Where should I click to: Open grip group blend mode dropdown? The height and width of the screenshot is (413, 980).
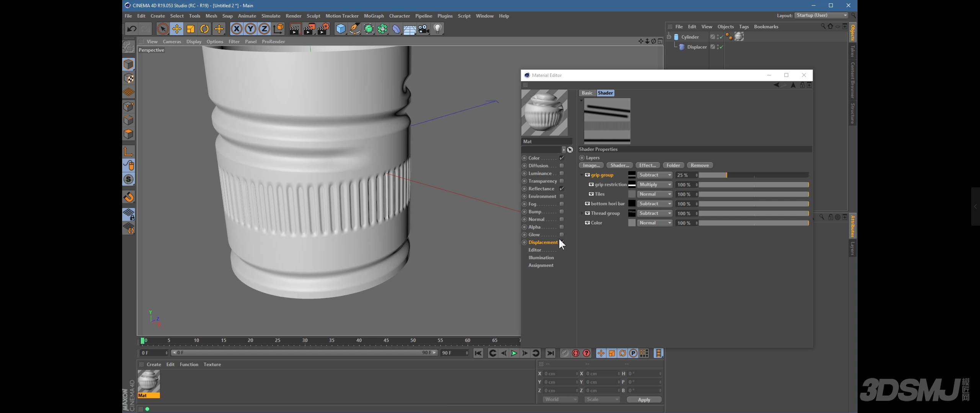(655, 175)
